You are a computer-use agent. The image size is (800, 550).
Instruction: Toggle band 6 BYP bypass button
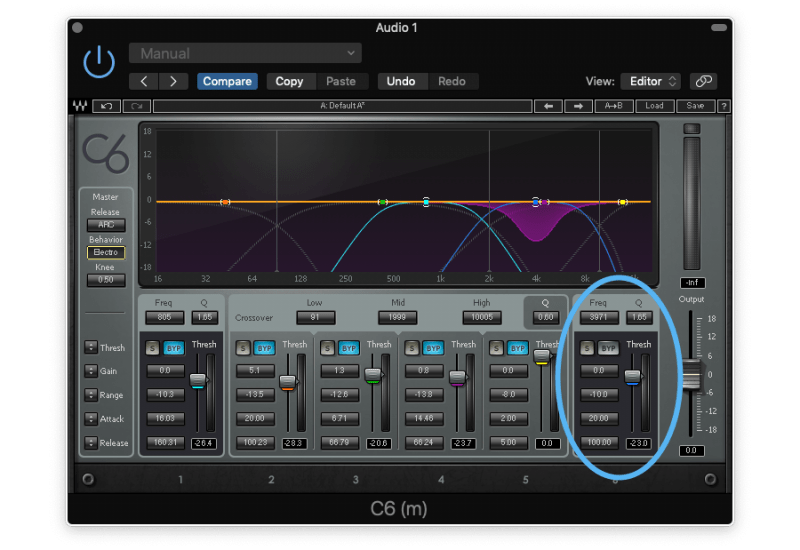click(608, 348)
